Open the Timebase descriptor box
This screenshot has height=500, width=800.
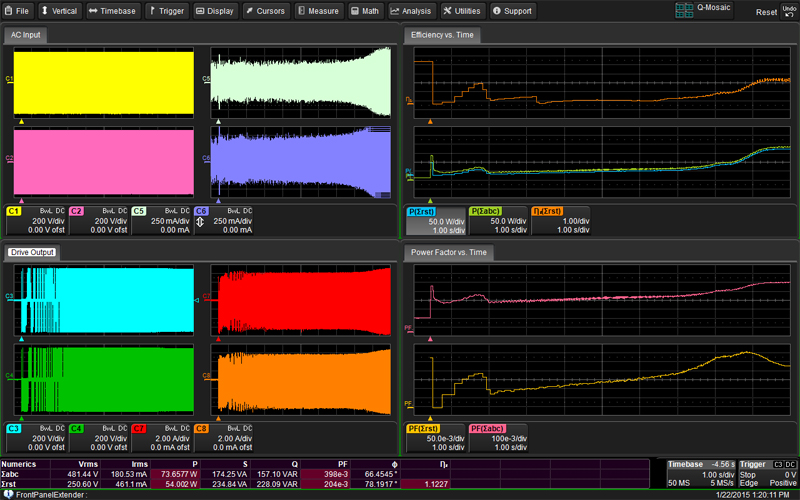[701, 474]
